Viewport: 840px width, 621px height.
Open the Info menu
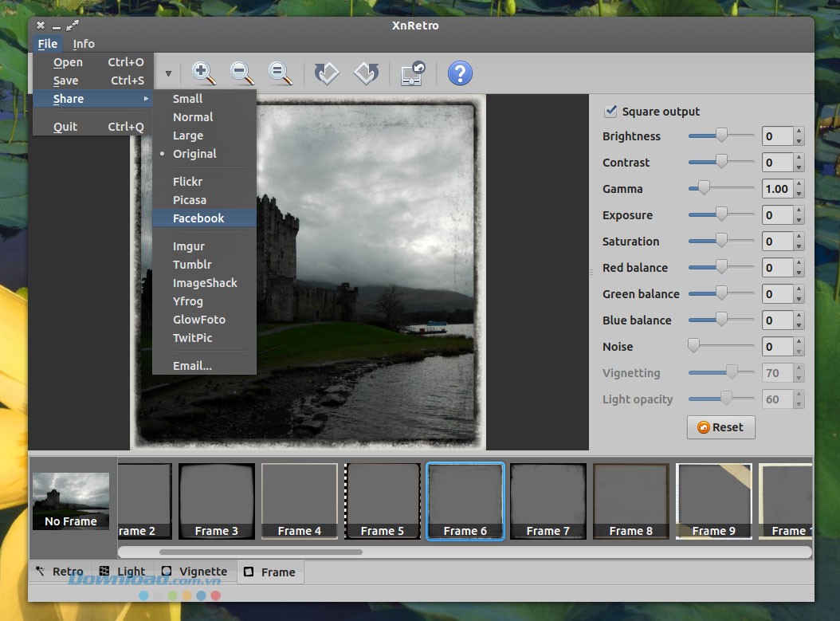pyautogui.click(x=84, y=44)
